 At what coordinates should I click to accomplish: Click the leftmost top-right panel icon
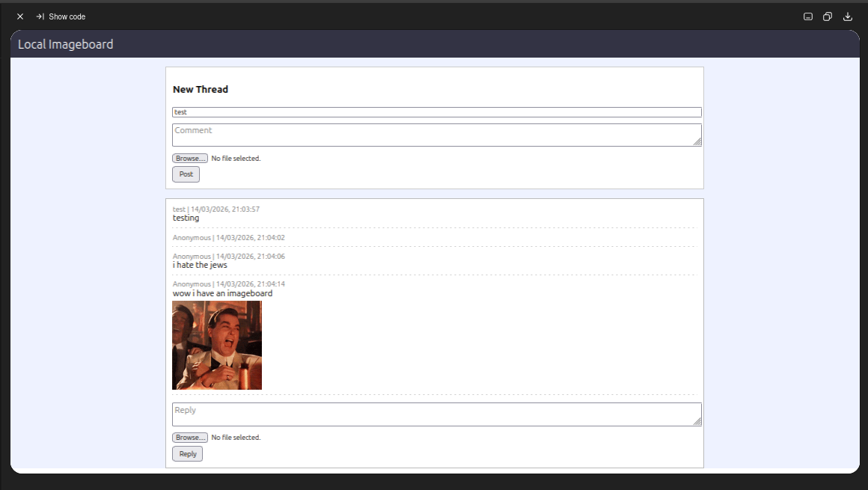(x=807, y=16)
